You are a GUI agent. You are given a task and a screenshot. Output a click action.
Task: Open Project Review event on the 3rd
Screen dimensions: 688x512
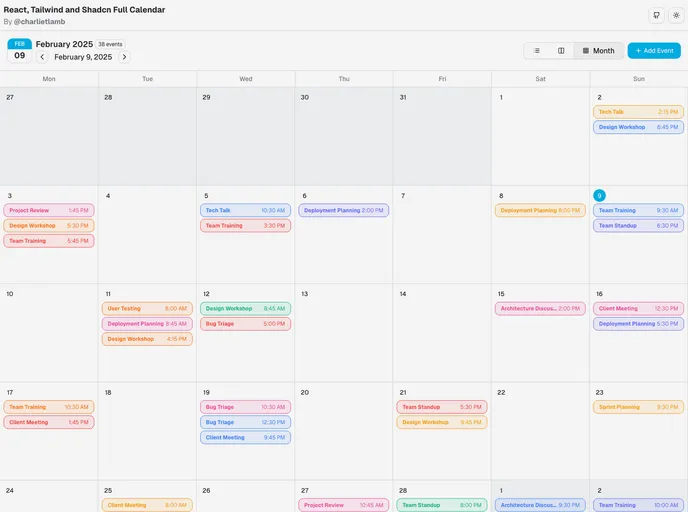(49, 211)
